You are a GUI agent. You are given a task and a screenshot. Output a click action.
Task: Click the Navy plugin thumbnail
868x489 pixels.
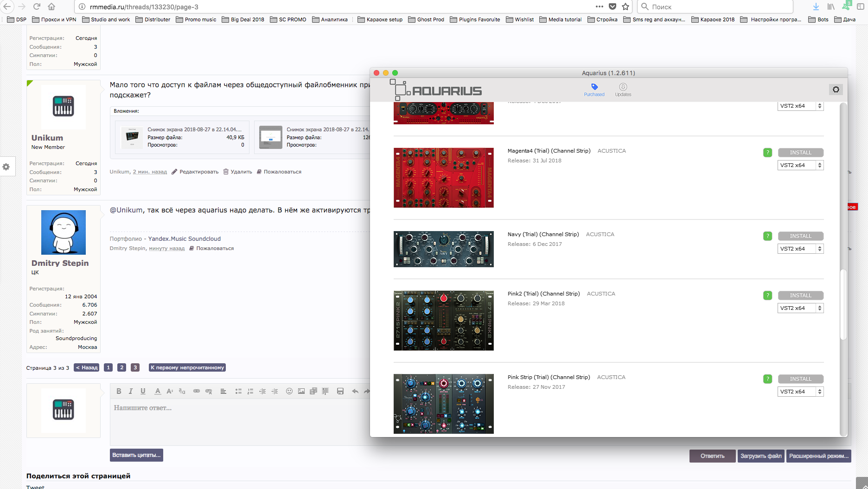coord(444,249)
